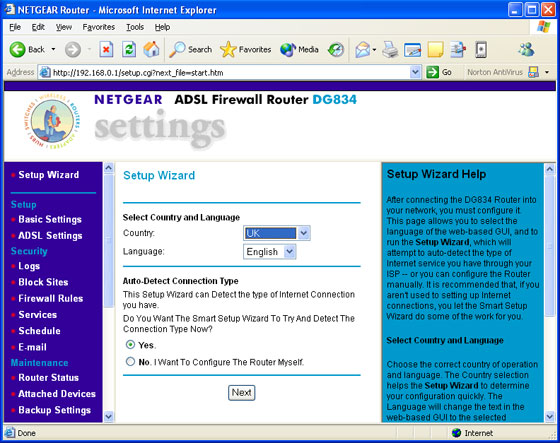Click the NETGEAR circular logo
Viewport: 560px width, 443px height.
pos(52,121)
